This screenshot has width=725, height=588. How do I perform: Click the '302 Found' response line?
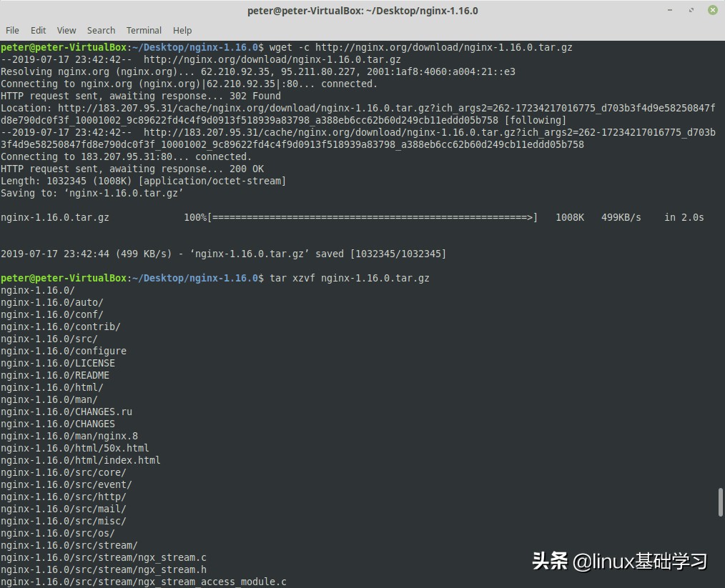141,96
